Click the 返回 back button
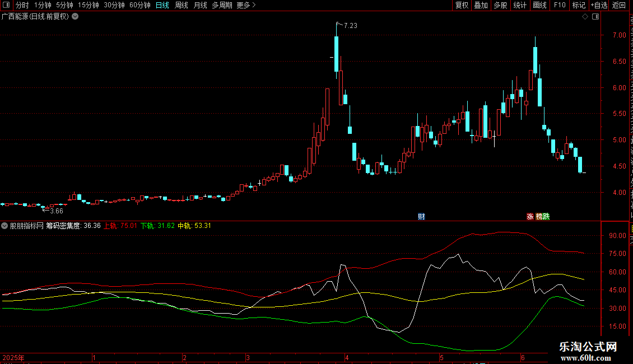Viewport: 633px width, 364px height. click(x=619, y=5)
